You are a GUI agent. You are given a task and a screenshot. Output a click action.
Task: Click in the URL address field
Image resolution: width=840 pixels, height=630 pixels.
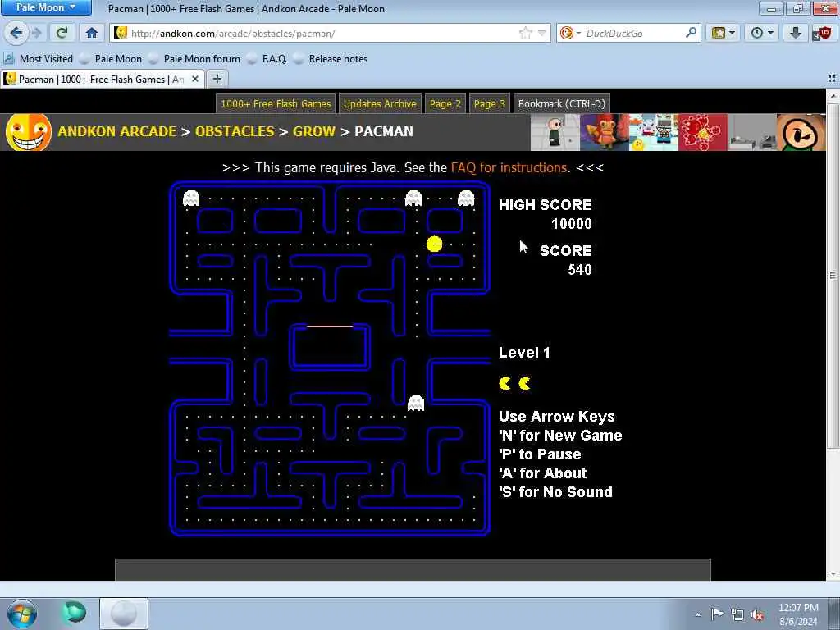[324, 33]
